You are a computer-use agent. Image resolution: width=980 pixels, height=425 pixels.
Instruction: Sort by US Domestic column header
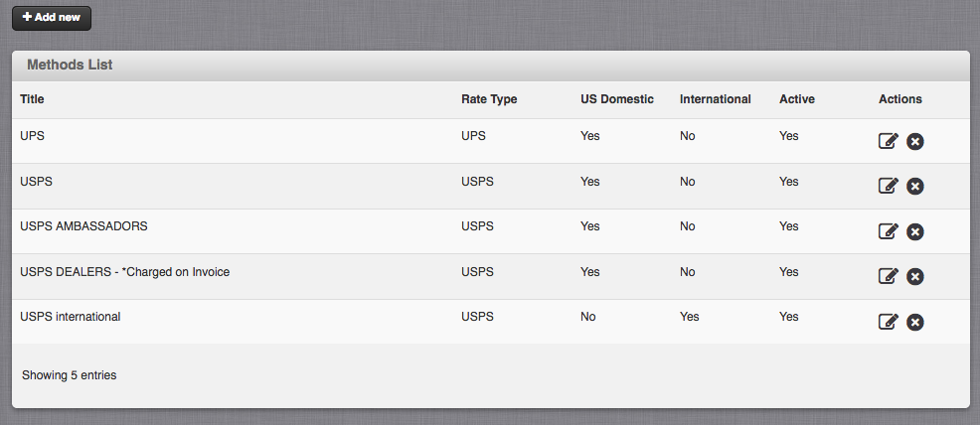tap(617, 99)
